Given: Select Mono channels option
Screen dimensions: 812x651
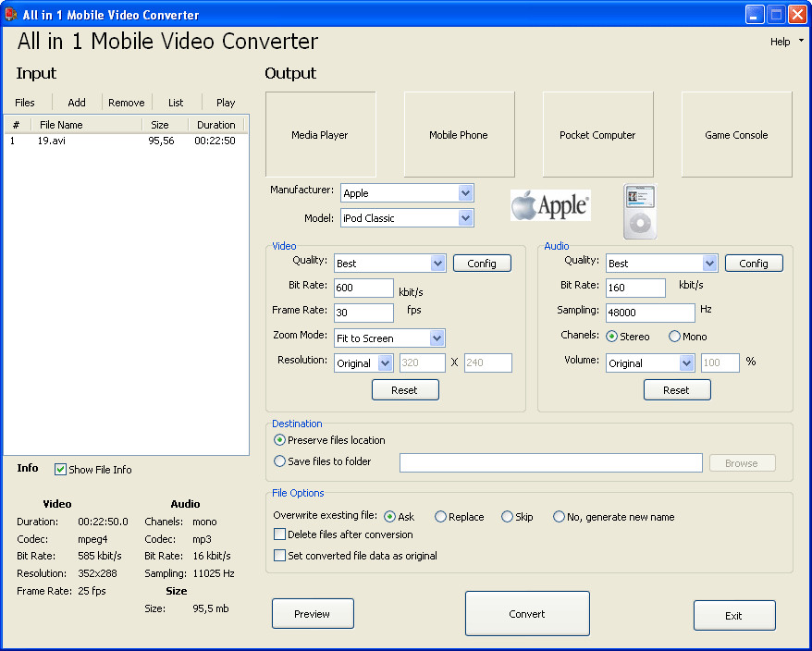Looking at the screenshot, I should [x=674, y=337].
